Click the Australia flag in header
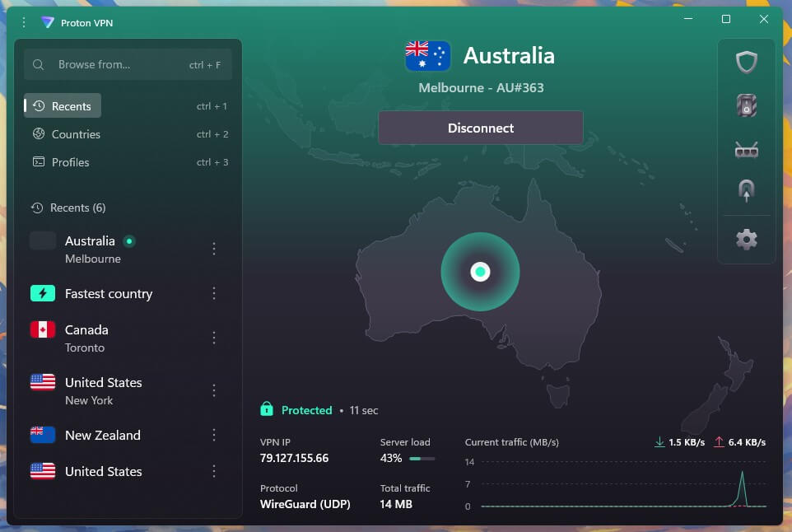 427,55
